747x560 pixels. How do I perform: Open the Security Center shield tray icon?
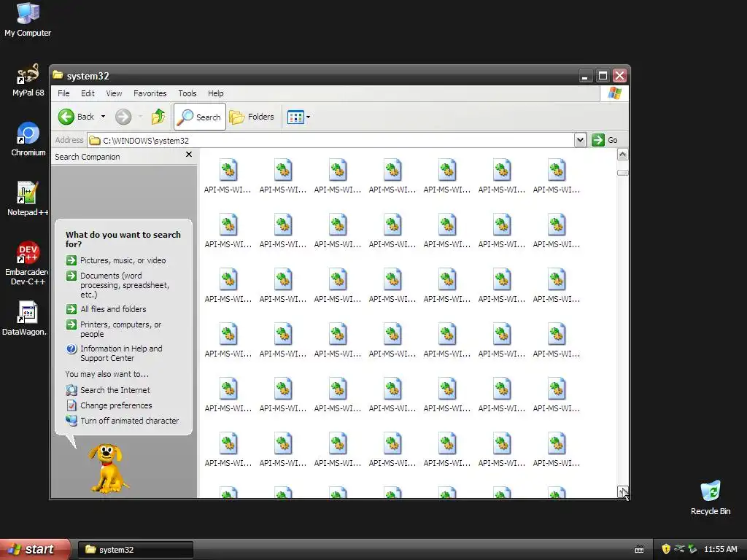pyautogui.click(x=665, y=549)
